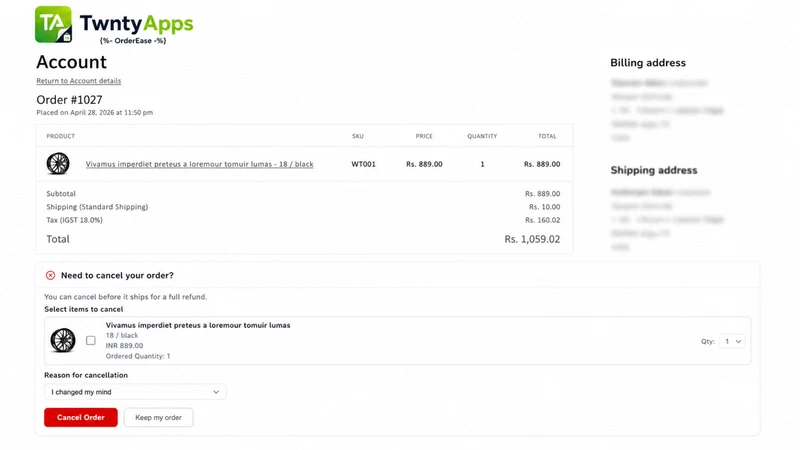Click the INR 889.00 price text
This screenshot has height=450, width=800.
[124, 345]
